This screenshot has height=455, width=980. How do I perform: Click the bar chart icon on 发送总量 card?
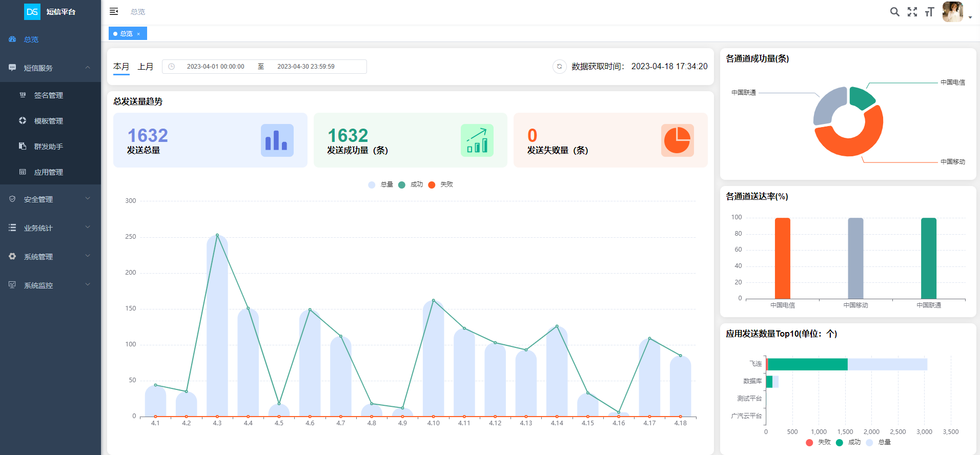[x=277, y=140]
